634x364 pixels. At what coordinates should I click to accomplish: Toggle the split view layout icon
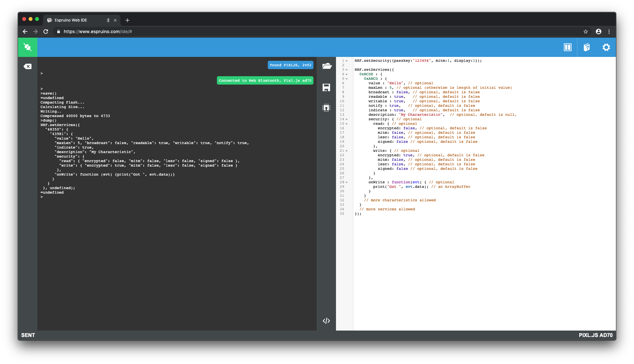567,47
